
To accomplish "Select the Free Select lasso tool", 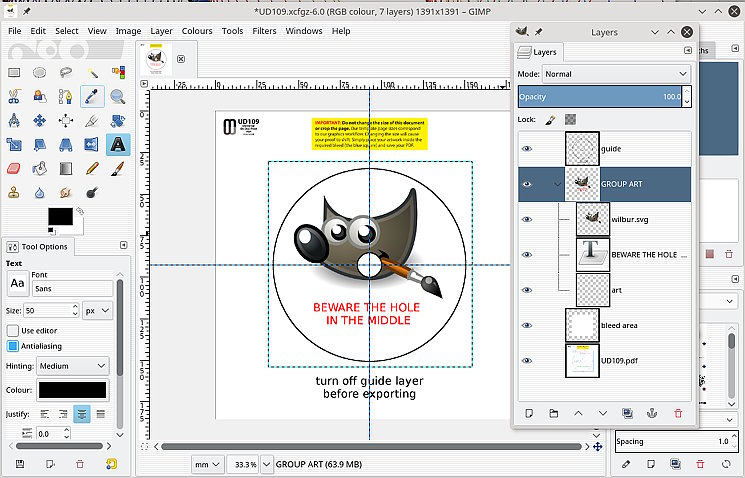I will click(x=66, y=72).
